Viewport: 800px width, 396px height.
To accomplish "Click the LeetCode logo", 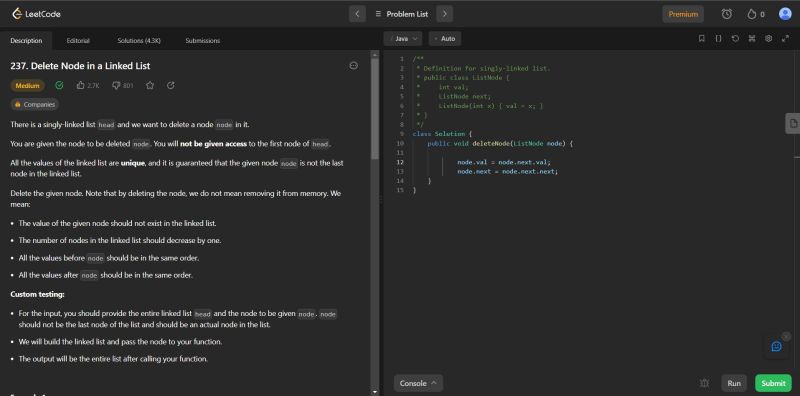I will point(36,14).
